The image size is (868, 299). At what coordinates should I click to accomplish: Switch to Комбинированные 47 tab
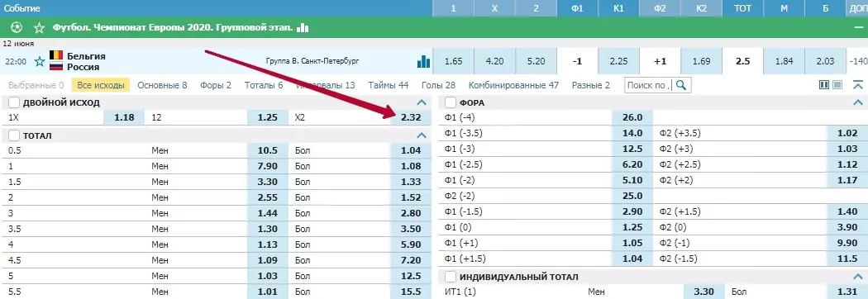(513, 85)
